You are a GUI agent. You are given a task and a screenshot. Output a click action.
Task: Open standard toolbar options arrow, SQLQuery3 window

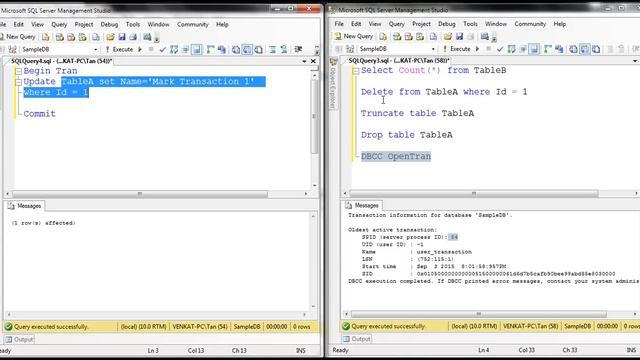coord(494,38)
